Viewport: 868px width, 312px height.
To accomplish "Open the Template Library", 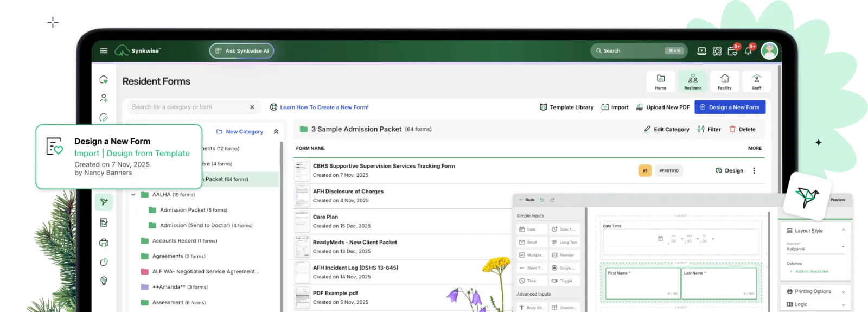I will [567, 107].
